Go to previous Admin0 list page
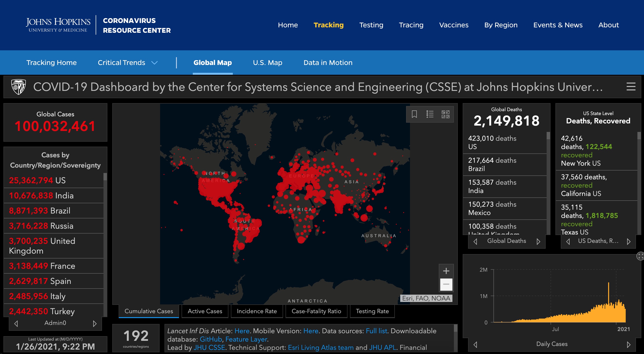This screenshot has height=354, width=644. click(x=16, y=323)
